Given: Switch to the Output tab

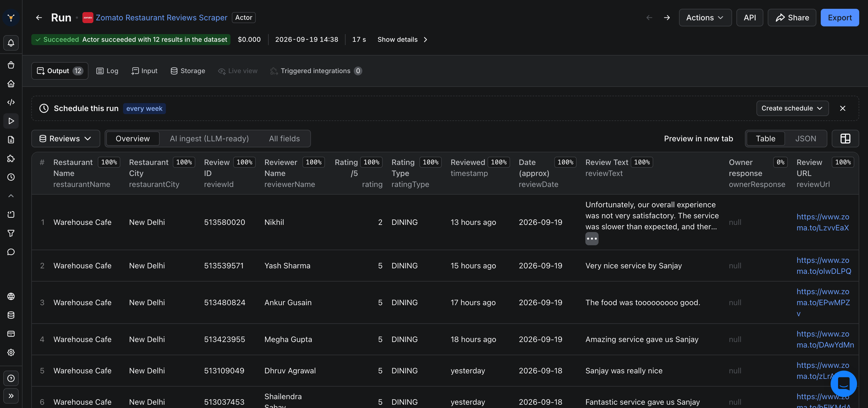Looking at the screenshot, I should tap(60, 71).
